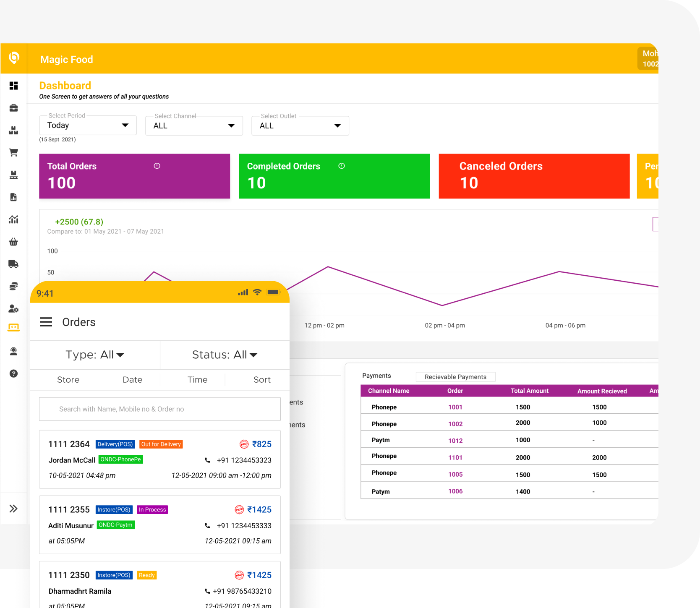The image size is (700, 608).
Task: Open the delivery truck sidebar icon
Action: [13, 264]
